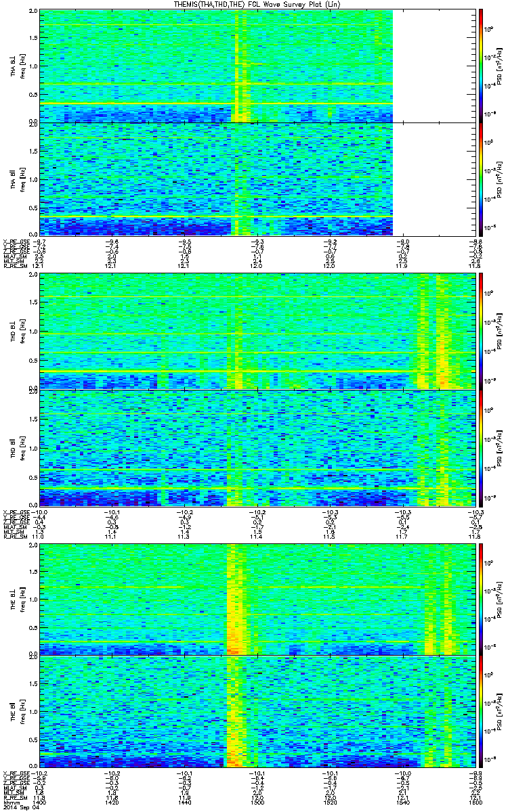
Task: Click the 'THD B∥ freq [Hz]' axis label
Action: click(x=16, y=448)
